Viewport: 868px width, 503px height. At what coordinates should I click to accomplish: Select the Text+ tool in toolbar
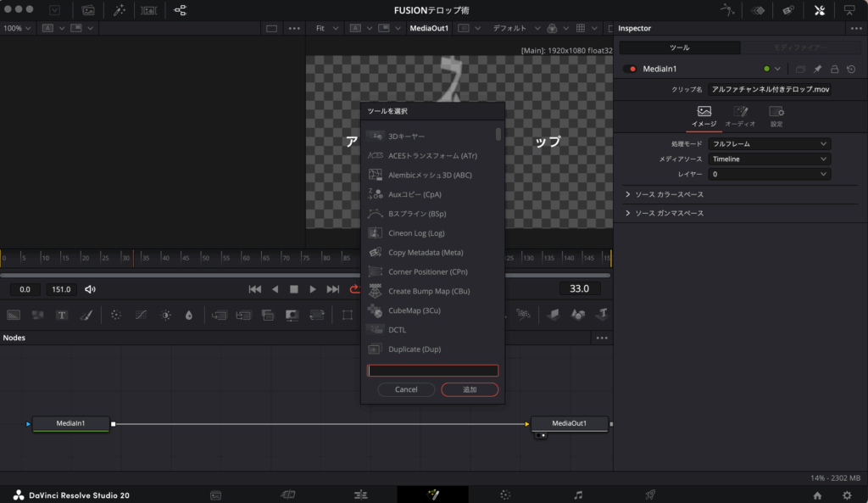point(62,315)
